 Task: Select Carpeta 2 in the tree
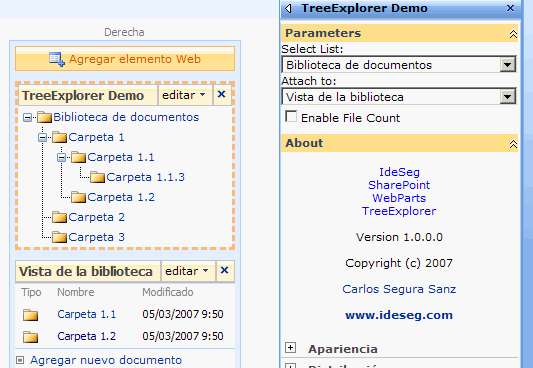click(97, 217)
